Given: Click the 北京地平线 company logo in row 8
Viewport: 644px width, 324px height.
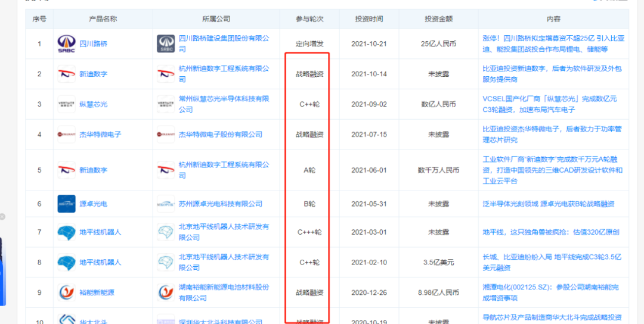Looking at the screenshot, I should point(166,263).
